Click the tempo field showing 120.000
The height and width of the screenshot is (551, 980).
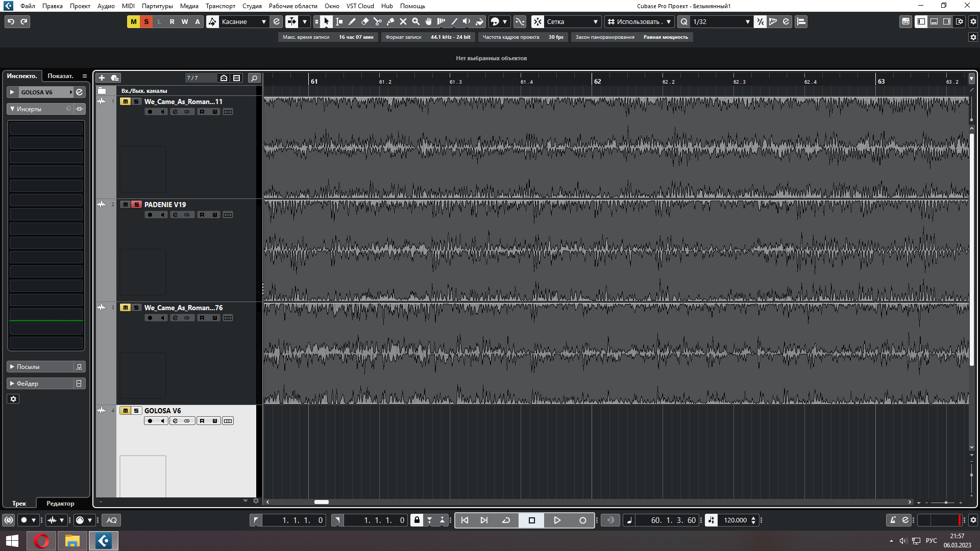click(735, 520)
